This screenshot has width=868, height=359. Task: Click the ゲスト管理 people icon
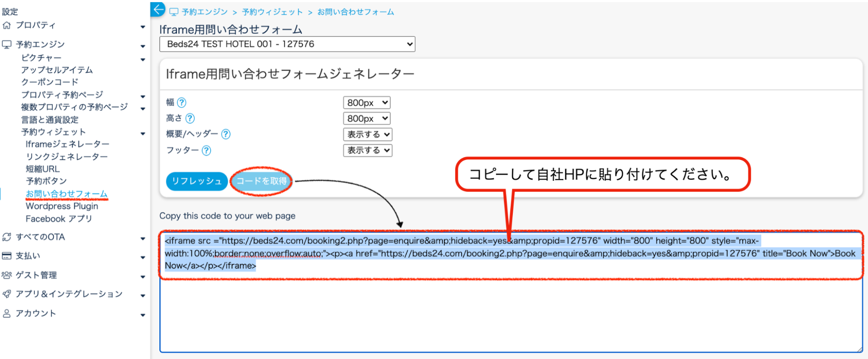[7, 275]
